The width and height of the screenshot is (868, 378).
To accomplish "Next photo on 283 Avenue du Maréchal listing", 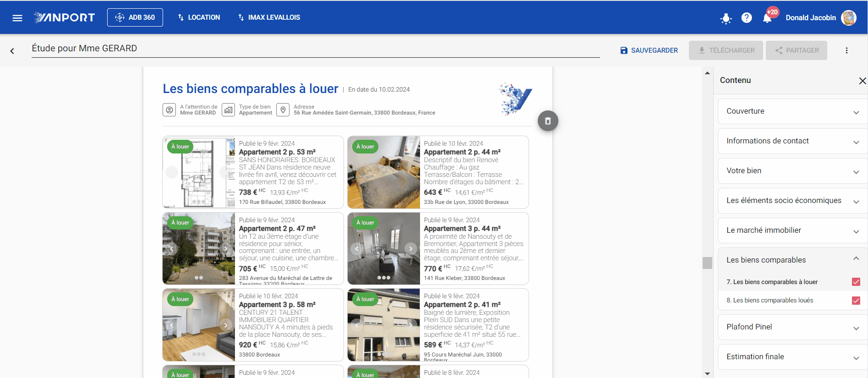I will (226, 249).
